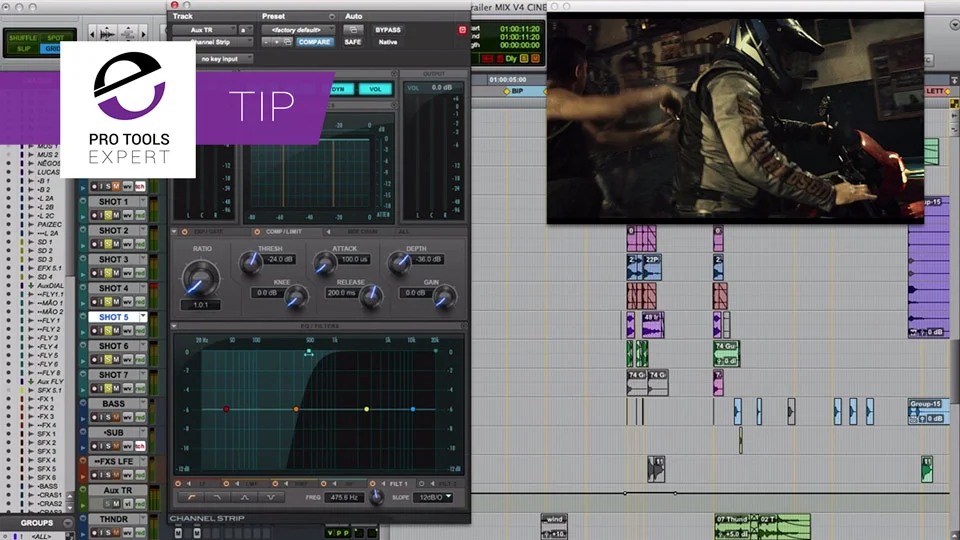
Task: Click the Dly indicator in the counter
Action: tap(511, 59)
